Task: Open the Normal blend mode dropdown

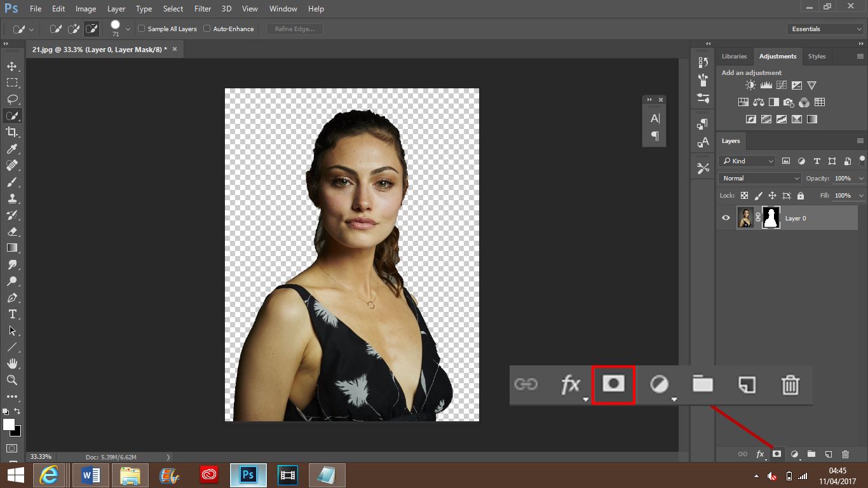Action: tap(760, 179)
